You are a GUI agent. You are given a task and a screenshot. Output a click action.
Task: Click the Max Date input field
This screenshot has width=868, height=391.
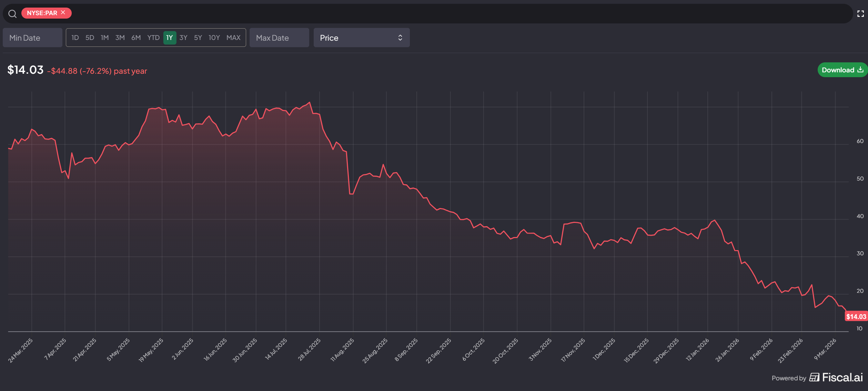[279, 38]
